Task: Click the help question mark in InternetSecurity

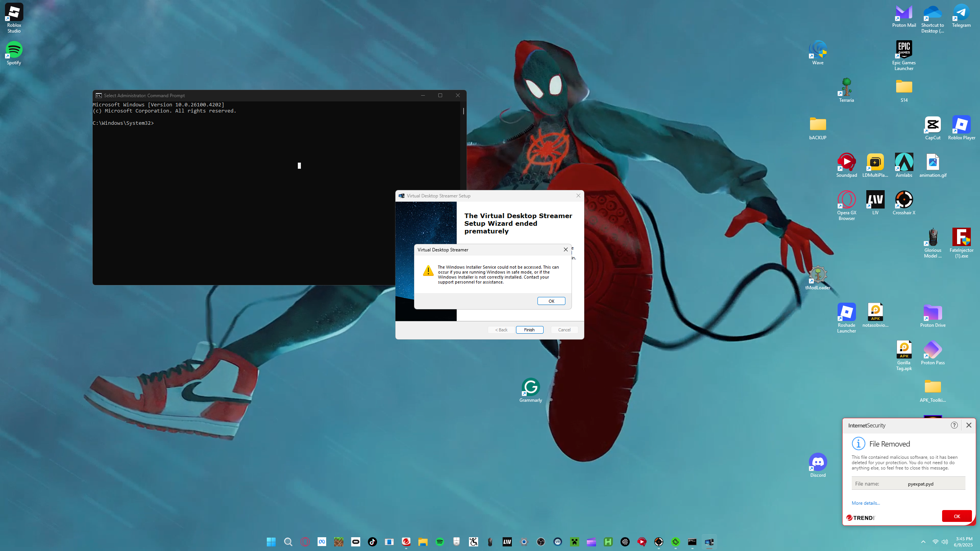Action: coord(954,425)
